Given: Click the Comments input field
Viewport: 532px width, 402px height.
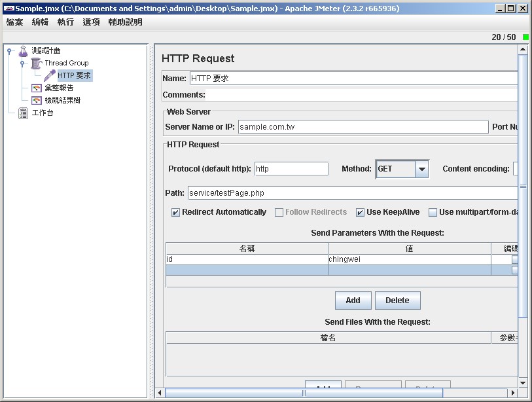Looking at the screenshot, I should (362, 95).
